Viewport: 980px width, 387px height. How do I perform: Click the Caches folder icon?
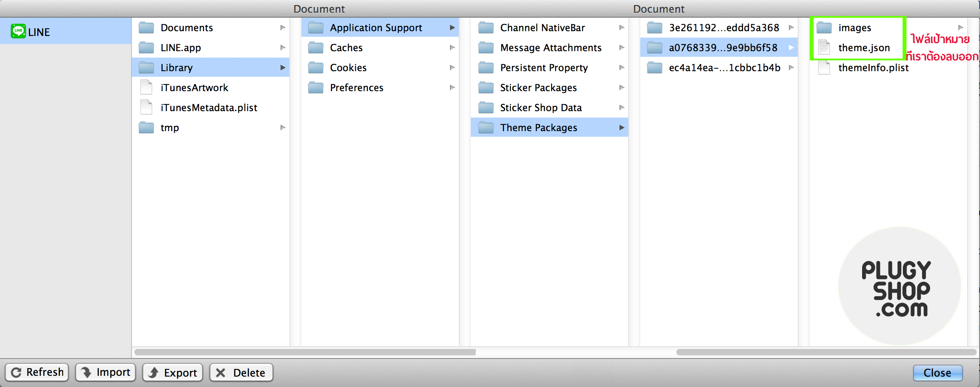click(x=316, y=48)
